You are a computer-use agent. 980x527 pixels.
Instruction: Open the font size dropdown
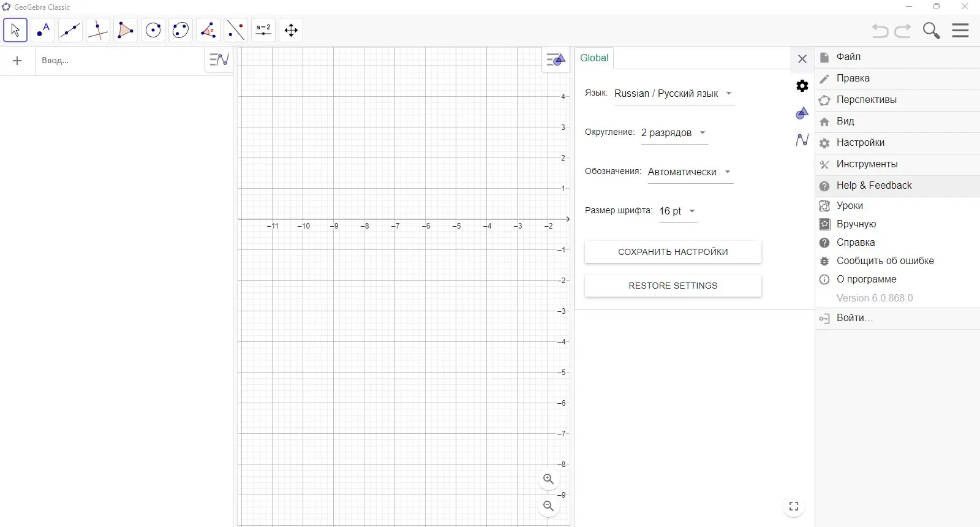click(x=678, y=211)
